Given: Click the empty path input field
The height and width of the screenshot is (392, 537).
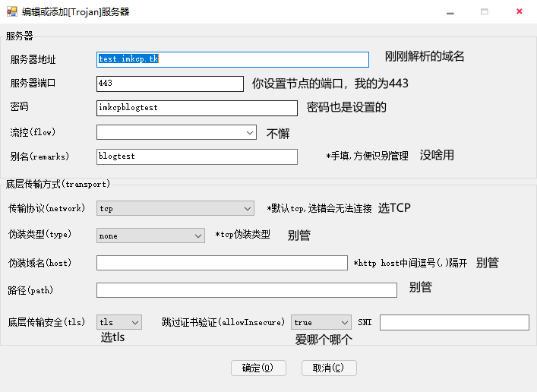Looking at the screenshot, I should pos(246,290).
